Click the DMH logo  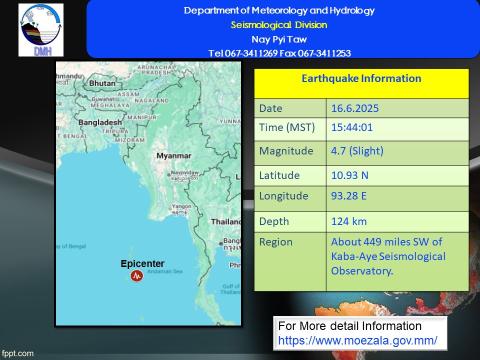point(41,30)
